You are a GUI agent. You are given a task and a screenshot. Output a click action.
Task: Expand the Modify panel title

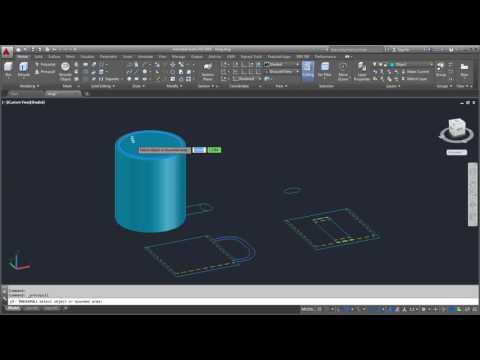174,86
